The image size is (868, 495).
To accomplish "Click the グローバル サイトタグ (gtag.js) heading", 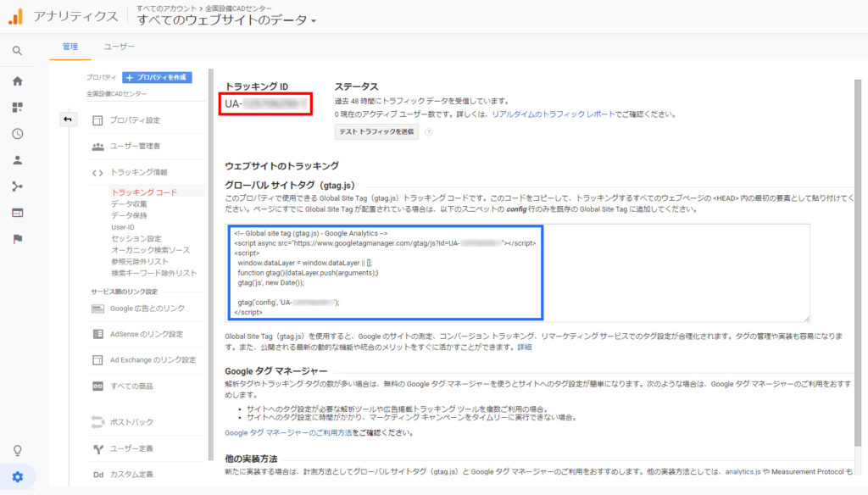I will [290, 185].
